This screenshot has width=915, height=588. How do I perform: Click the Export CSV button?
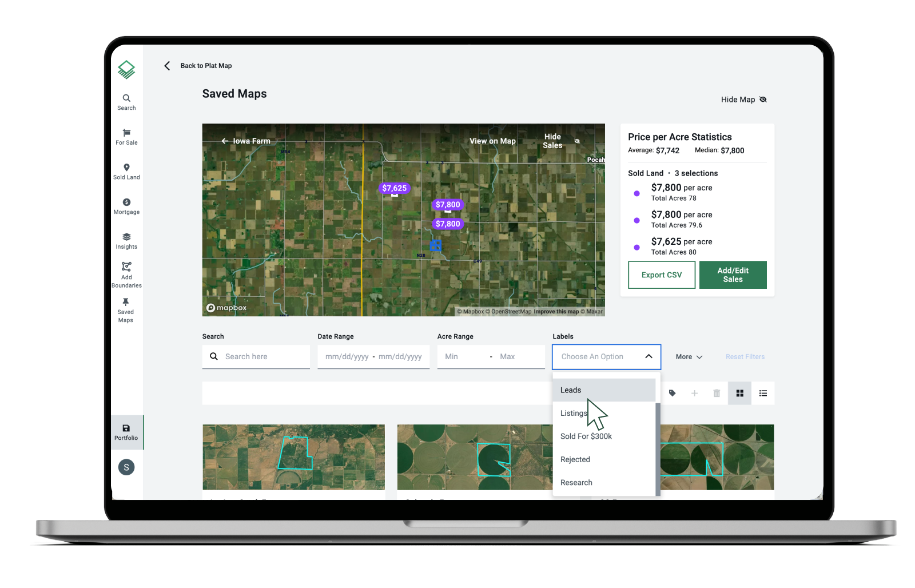pos(662,275)
